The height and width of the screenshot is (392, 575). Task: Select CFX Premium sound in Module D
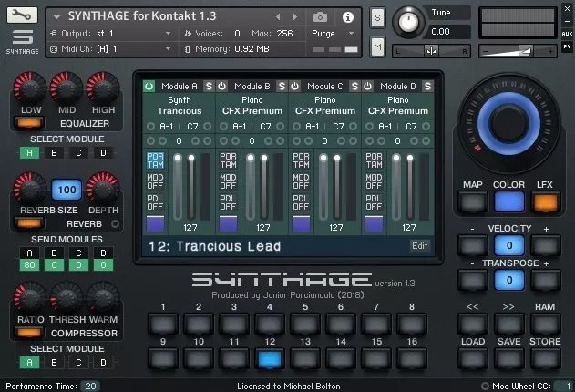(398, 106)
